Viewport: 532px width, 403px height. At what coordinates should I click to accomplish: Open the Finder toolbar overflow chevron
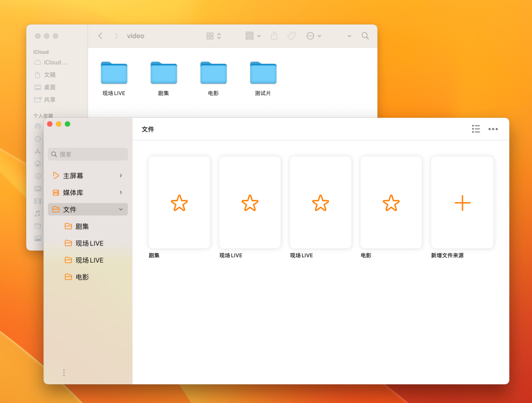click(x=349, y=36)
